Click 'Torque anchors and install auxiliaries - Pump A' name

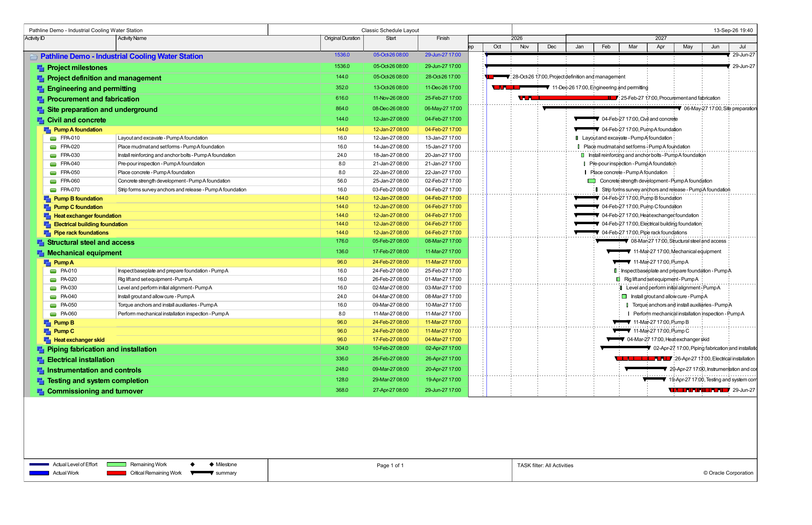click(167, 306)
